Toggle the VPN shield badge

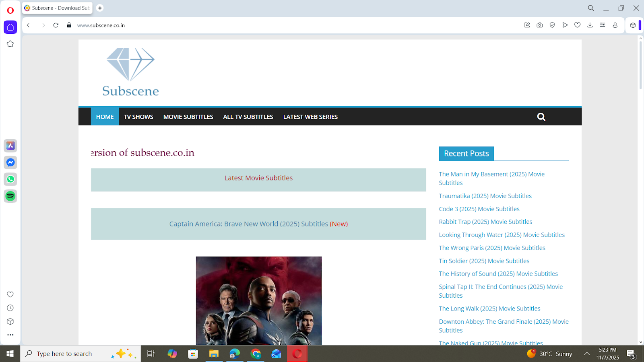[x=552, y=25]
